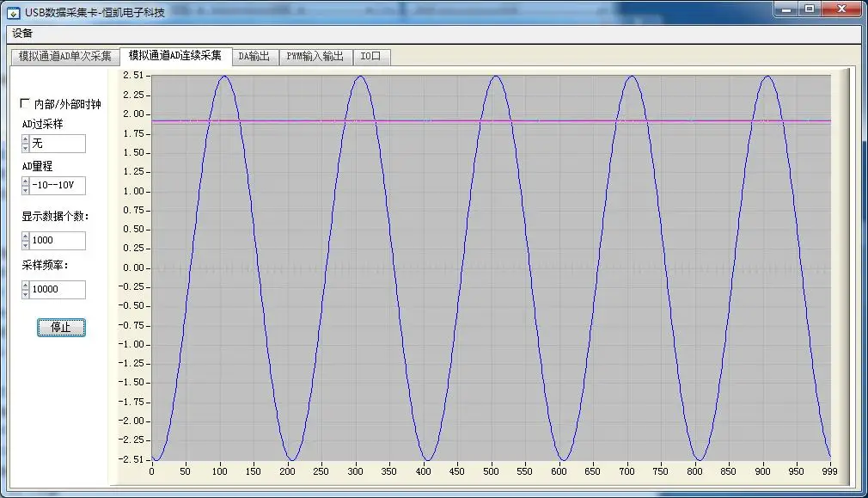Click the app icon in title bar
Screen dimensions: 868x498
tap(13, 13)
